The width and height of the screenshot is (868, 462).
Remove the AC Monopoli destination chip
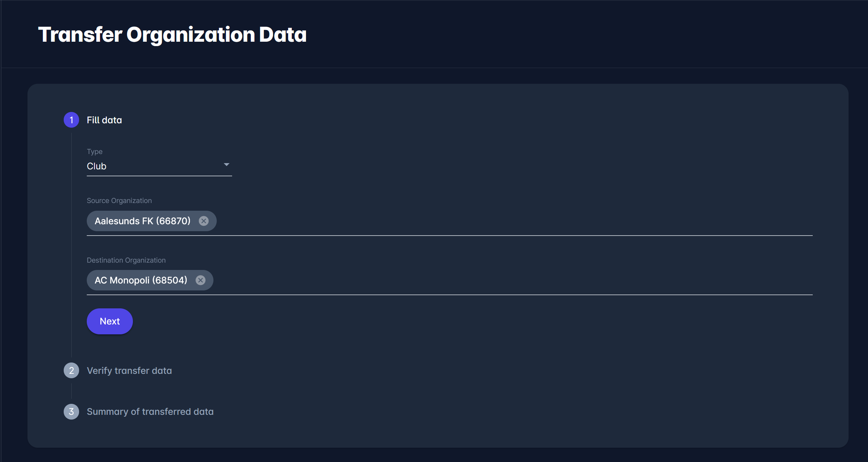pyautogui.click(x=200, y=280)
